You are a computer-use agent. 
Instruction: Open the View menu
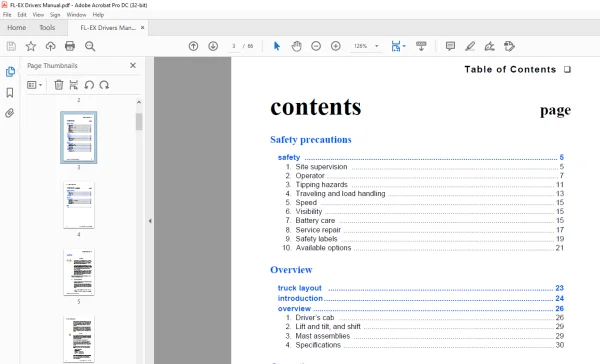coord(38,15)
